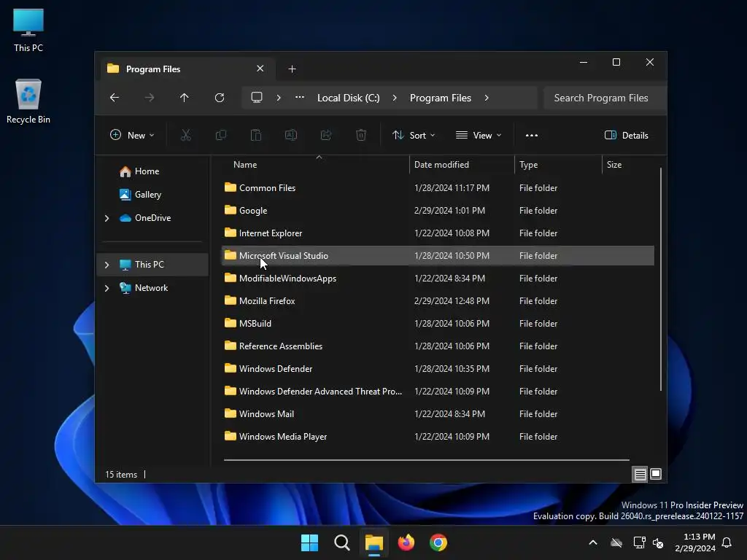Click Local Disk (C:) breadcrumb
Image resolution: width=747 pixels, height=560 pixels.
click(349, 98)
